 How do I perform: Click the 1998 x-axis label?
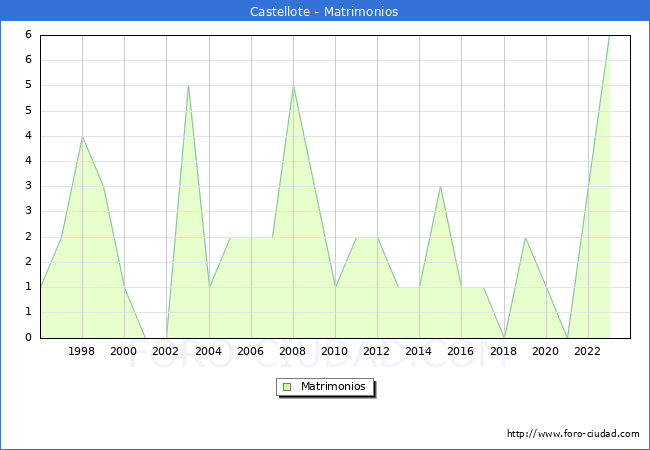point(82,351)
